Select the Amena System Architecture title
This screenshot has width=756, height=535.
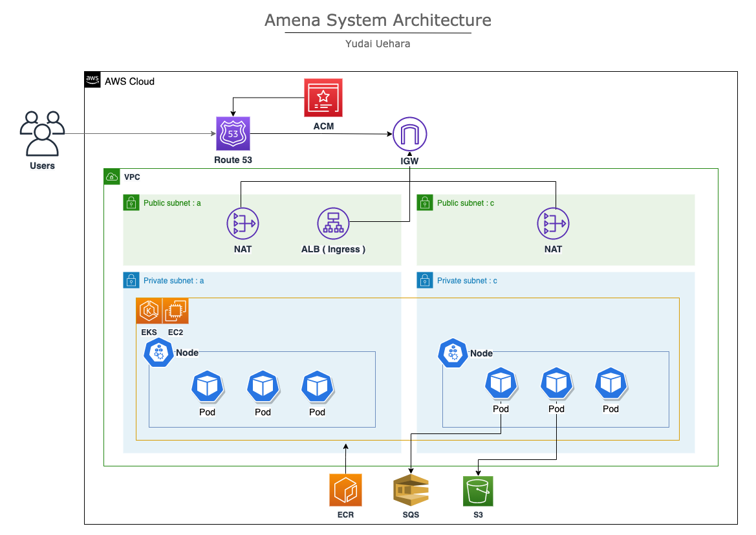[x=377, y=20]
